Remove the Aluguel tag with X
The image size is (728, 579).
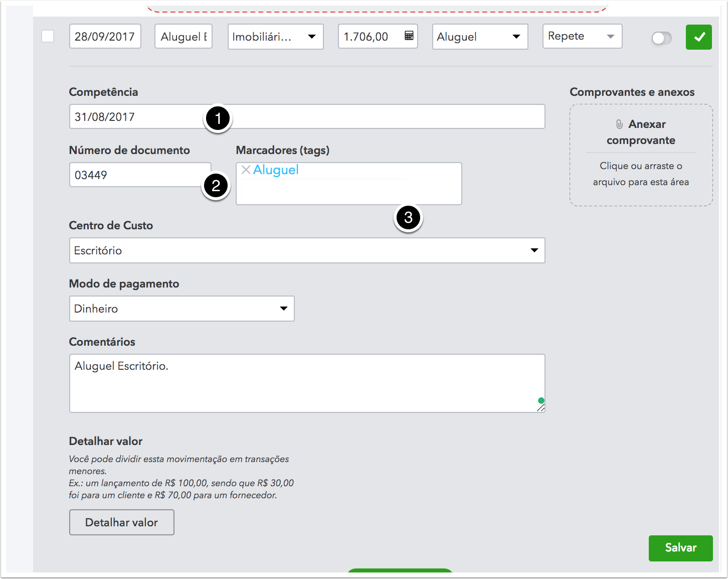[x=246, y=170]
